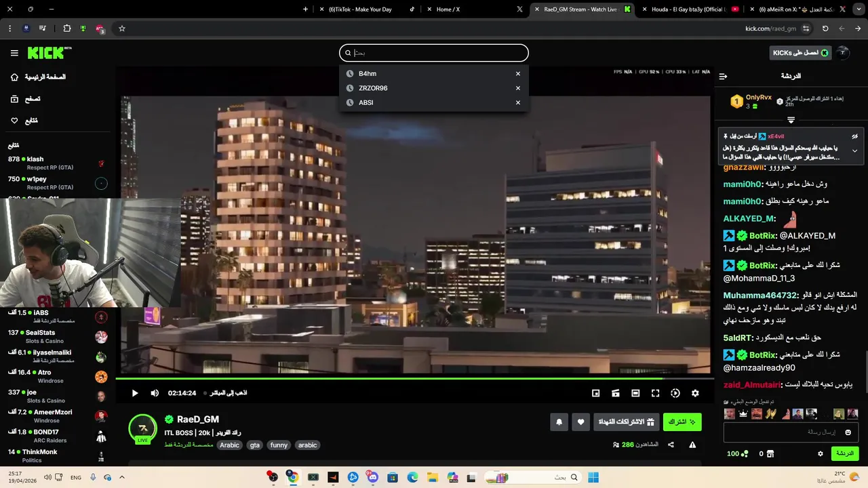
Task: Switch to Houda El Gay bta3y tab
Action: [x=692, y=9]
